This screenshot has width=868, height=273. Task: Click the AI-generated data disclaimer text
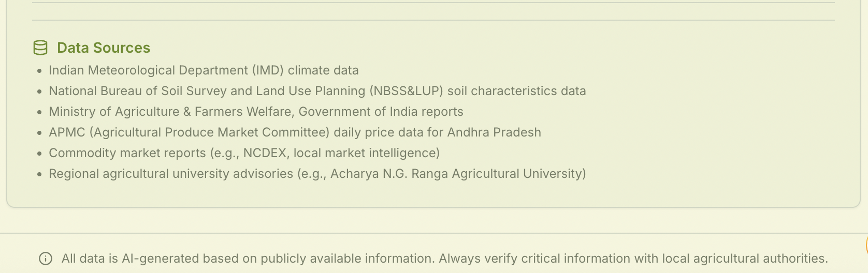[x=444, y=259]
